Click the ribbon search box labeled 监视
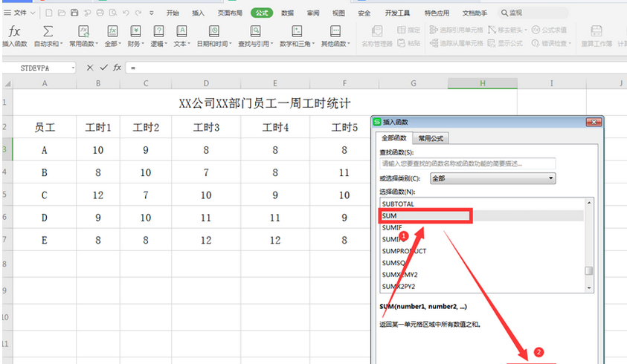This screenshot has height=364, width=627. click(x=533, y=13)
